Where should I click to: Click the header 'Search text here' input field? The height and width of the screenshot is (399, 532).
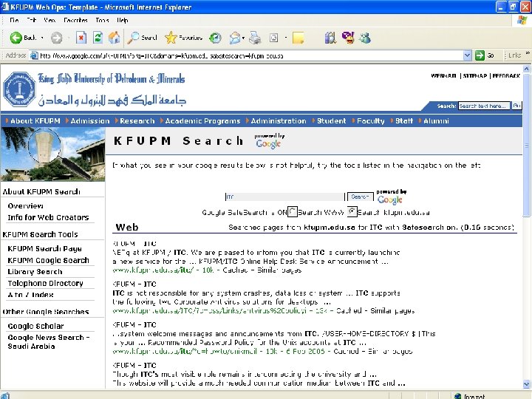(484, 106)
